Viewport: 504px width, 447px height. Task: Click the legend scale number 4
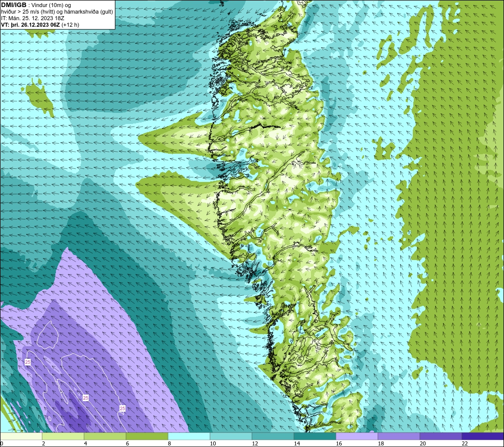point(86,443)
